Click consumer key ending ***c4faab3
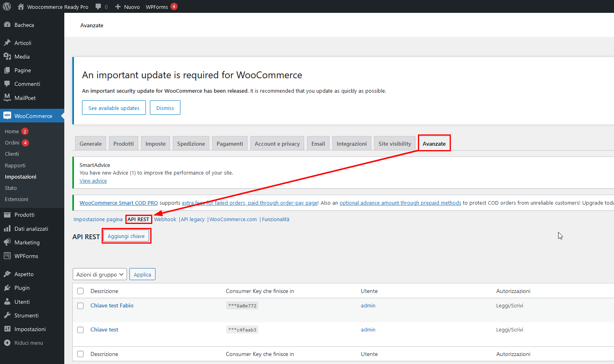614x364 pixels. coord(242,330)
